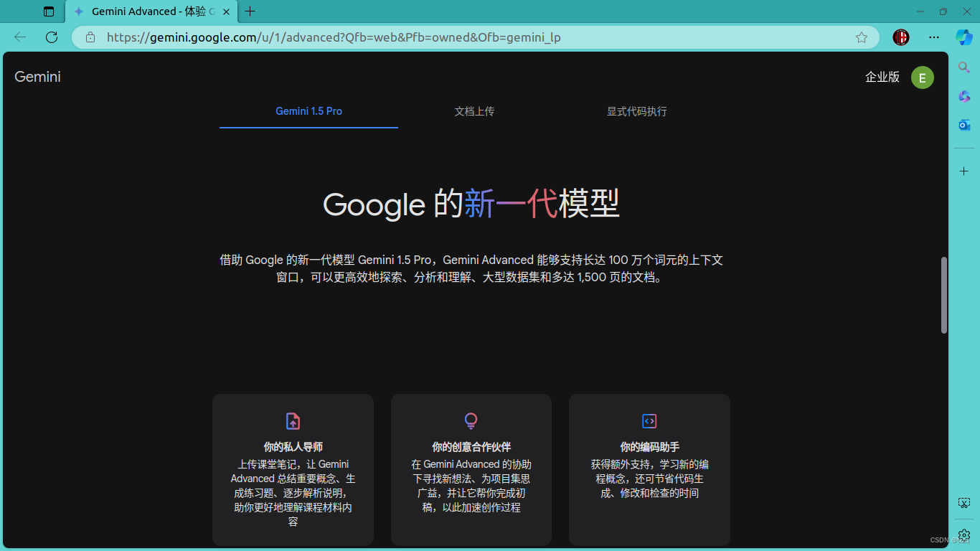Go back to the previous page
The height and width of the screenshot is (551, 980).
[x=20, y=37]
